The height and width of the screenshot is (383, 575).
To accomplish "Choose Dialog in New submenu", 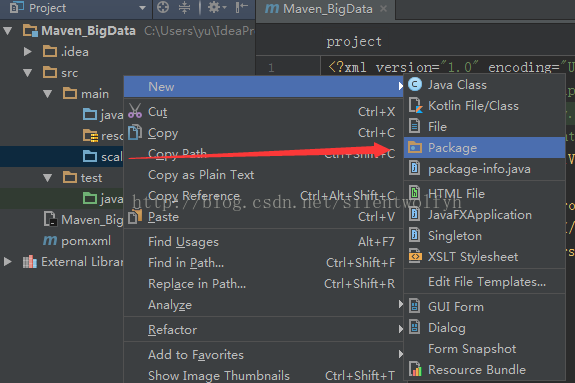I will 484,327.
